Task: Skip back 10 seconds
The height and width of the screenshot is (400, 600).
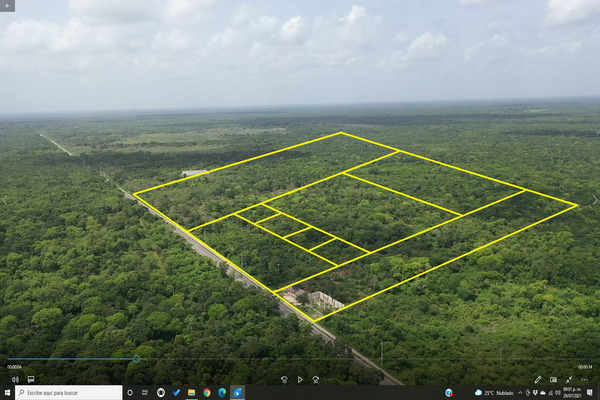Action: click(284, 379)
